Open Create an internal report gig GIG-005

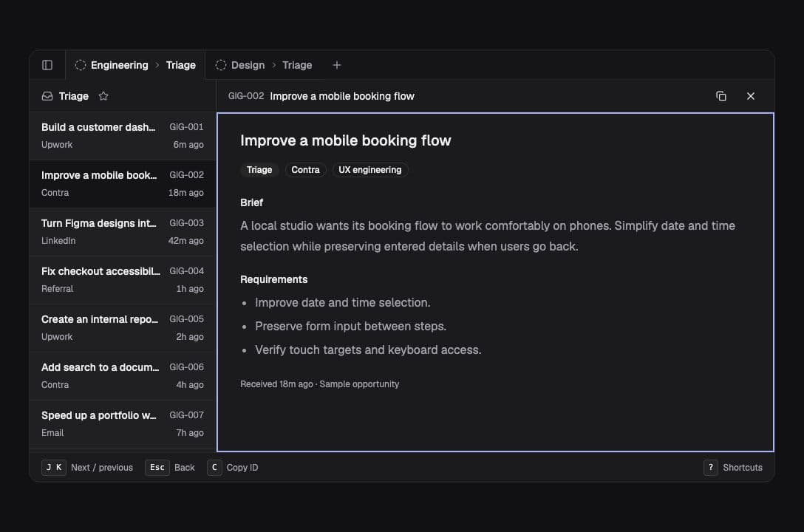(123, 328)
